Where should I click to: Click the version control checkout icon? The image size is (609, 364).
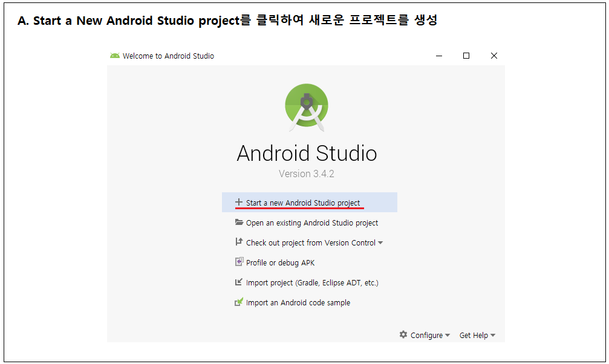tap(239, 242)
